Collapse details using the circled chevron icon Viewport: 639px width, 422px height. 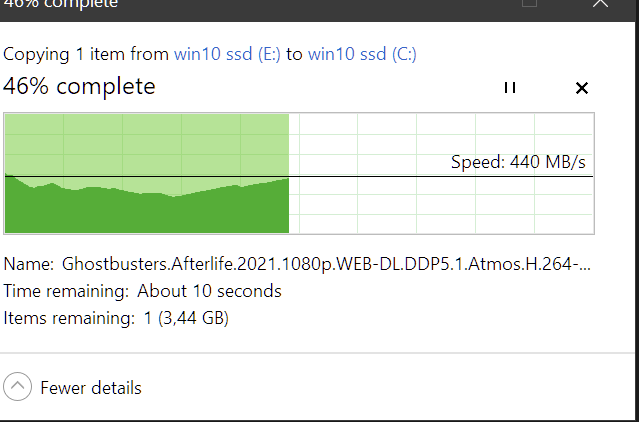[18, 387]
